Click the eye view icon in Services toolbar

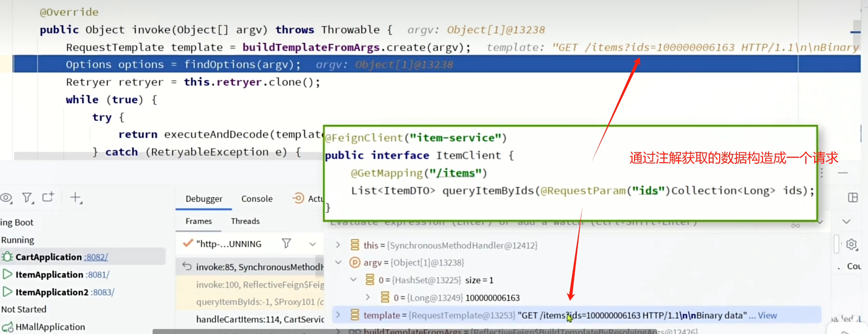6,198
